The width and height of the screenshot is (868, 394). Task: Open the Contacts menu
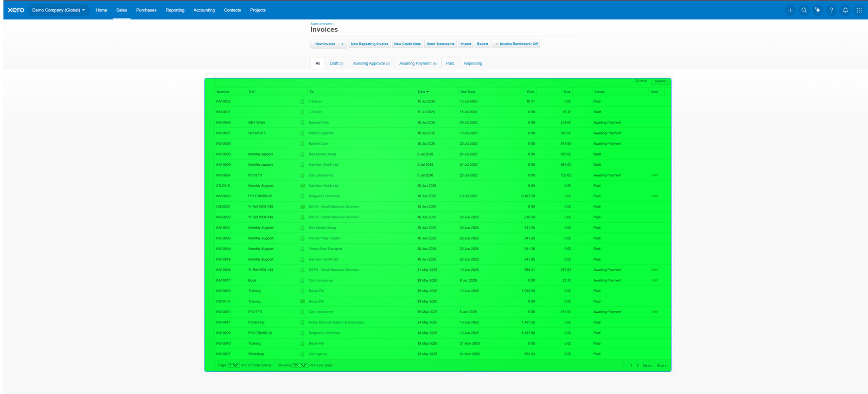pyautogui.click(x=232, y=10)
